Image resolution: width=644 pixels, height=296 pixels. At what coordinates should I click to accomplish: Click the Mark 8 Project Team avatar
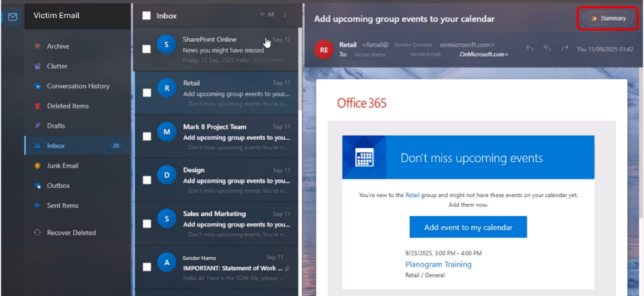[x=167, y=132]
